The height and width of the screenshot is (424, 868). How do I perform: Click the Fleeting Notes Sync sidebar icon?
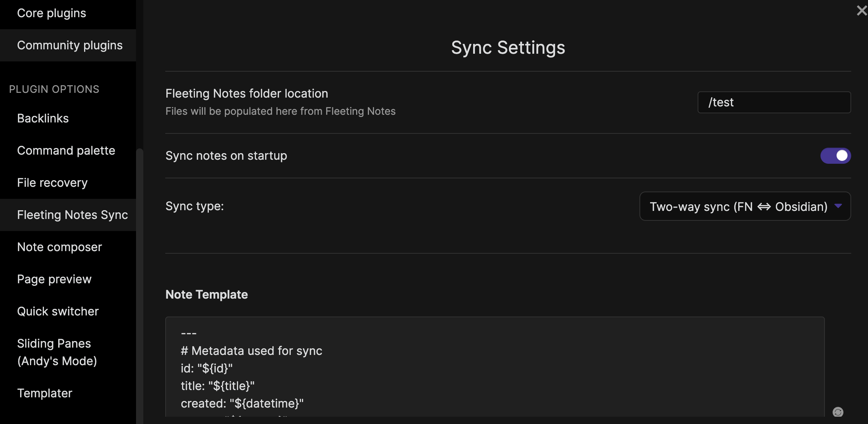point(72,215)
